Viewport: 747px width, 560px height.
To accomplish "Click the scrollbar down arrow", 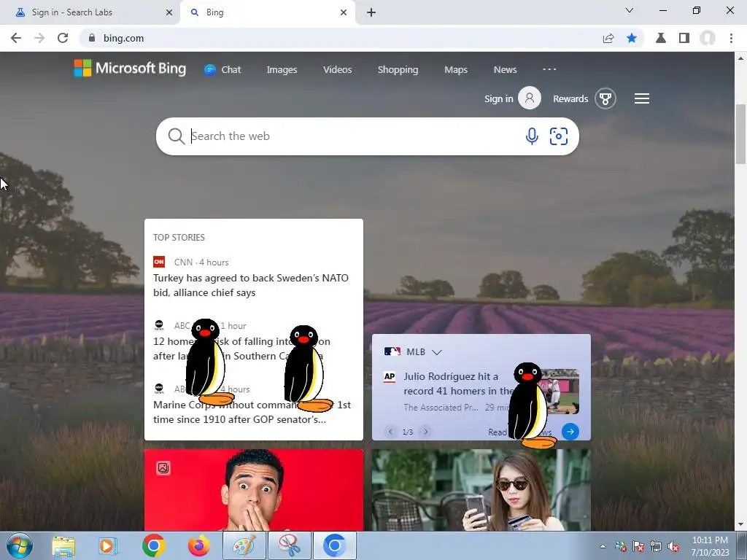I will [740, 524].
